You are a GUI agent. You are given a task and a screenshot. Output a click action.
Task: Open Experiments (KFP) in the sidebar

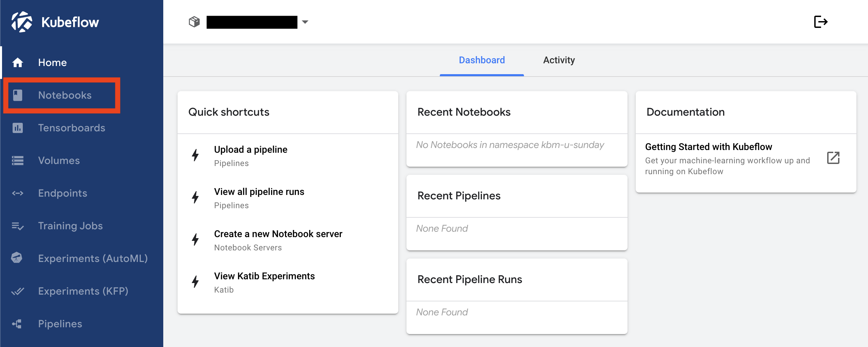coord(82,291)
